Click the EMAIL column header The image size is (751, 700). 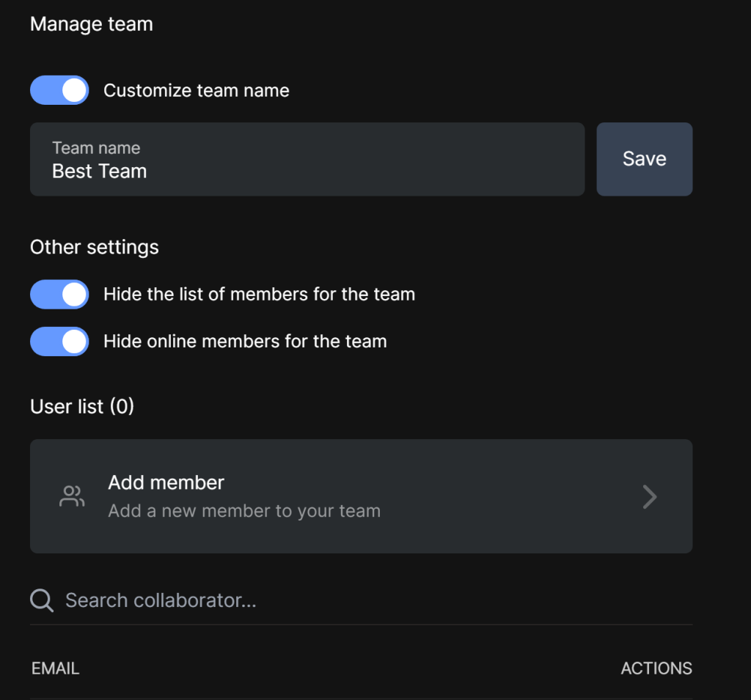pos(55,668)
